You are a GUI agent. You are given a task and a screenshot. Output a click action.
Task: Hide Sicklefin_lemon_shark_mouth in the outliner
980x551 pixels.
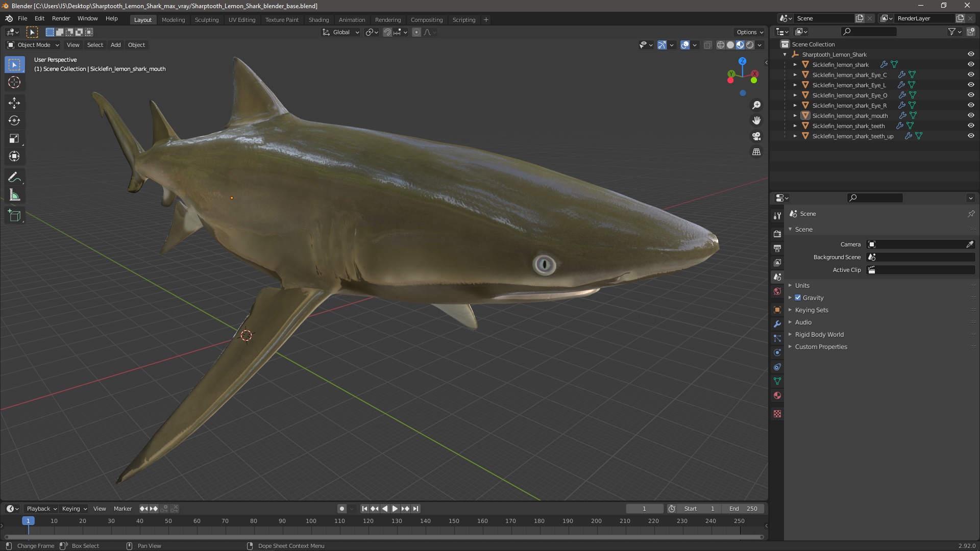click(x=971, y=116)
